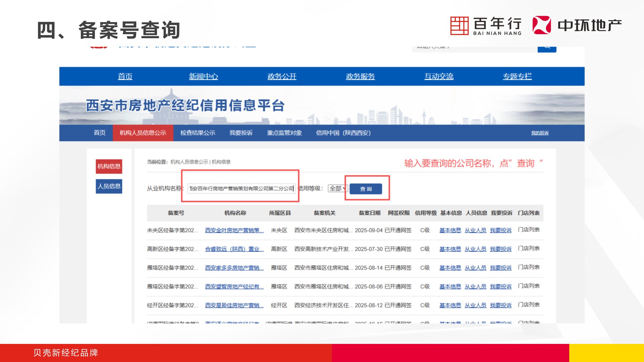Open 我要投诉 for 合睿致远 row
The width and height of the screenshot is (644, 362).
501,249
